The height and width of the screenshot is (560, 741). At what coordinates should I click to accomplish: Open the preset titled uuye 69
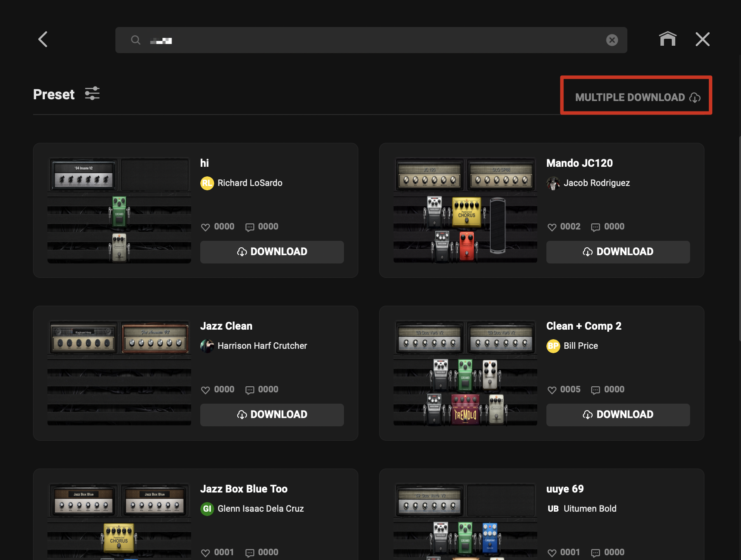click(565, 489)
